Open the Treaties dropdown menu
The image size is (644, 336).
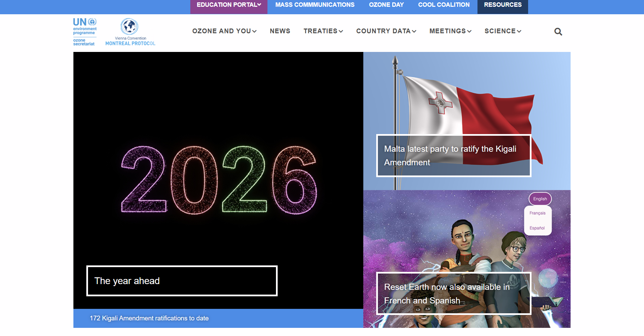pos(323,31)
